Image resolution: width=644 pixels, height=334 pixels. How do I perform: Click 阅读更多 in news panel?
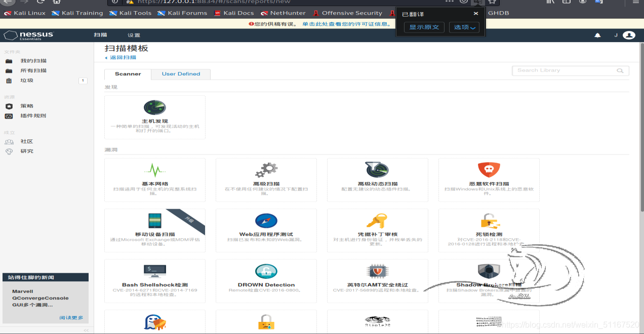71,318
